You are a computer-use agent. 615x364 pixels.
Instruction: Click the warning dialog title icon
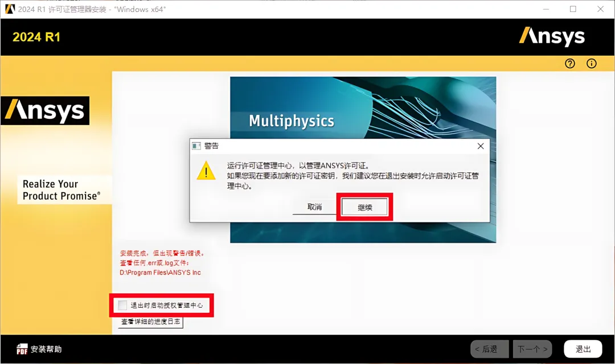[x=196, y=146]
